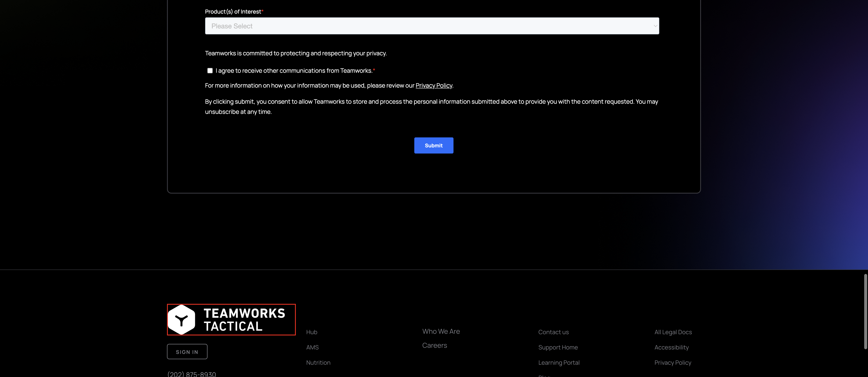Open the footer Privacy Policy link

pos(673,363)
